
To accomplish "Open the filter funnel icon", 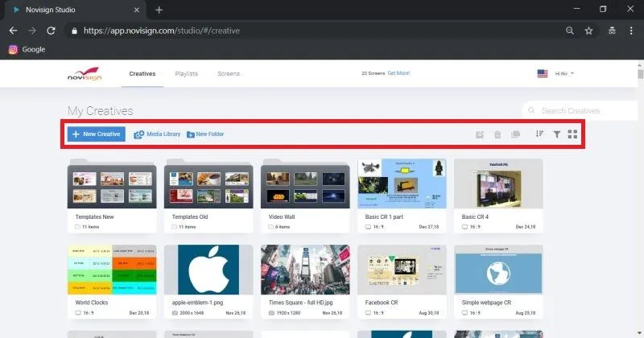I will click(556, 134).
